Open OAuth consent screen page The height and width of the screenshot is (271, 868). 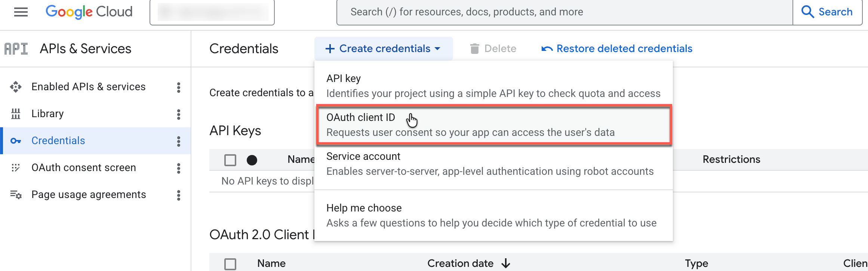tap(84, 168)
